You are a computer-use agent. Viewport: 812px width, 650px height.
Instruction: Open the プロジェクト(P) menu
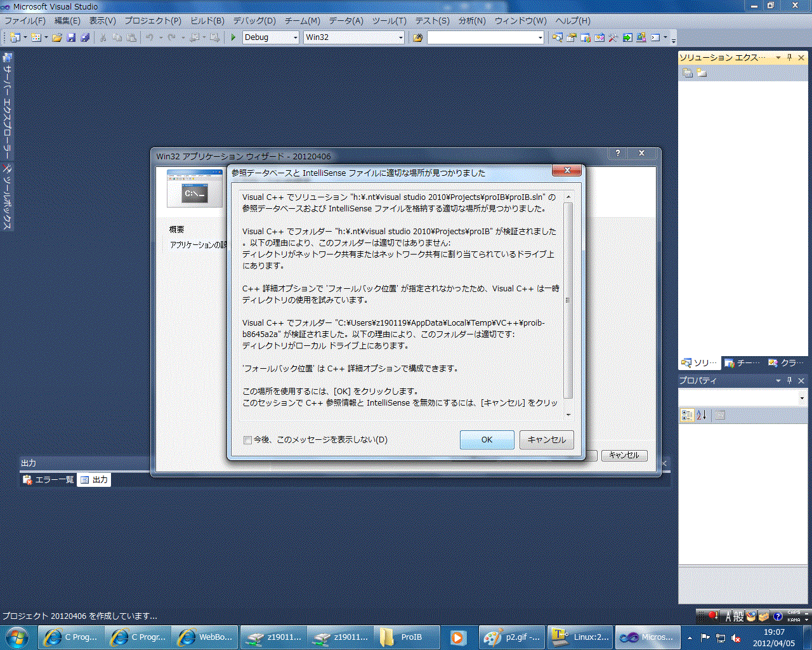[152, 21]
